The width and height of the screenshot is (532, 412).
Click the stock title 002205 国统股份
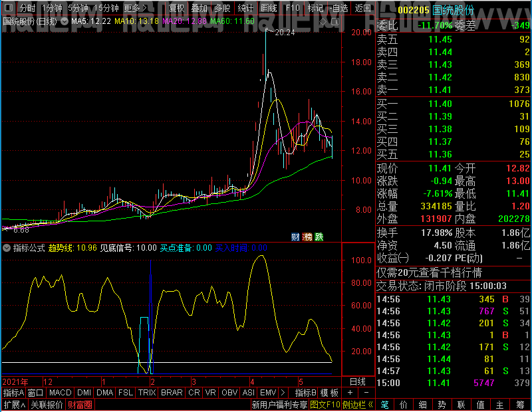[x=436, y=10]
